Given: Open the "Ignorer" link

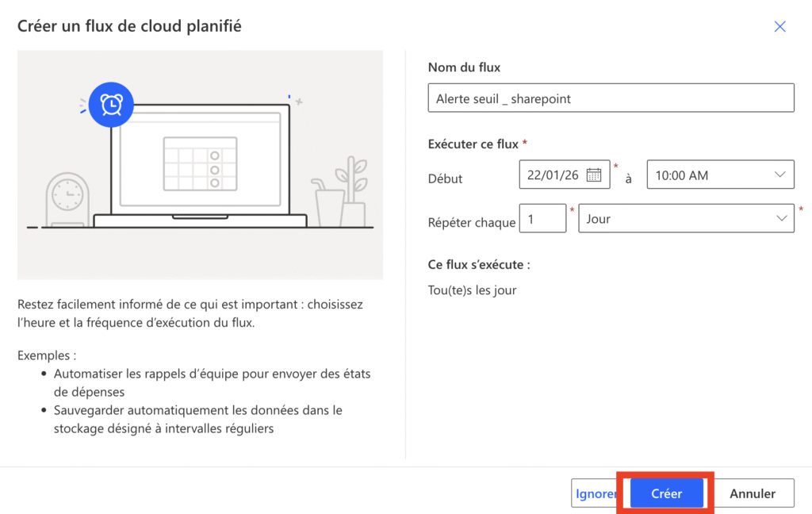Looking at the screenshot, I should [x=596, y=493].
